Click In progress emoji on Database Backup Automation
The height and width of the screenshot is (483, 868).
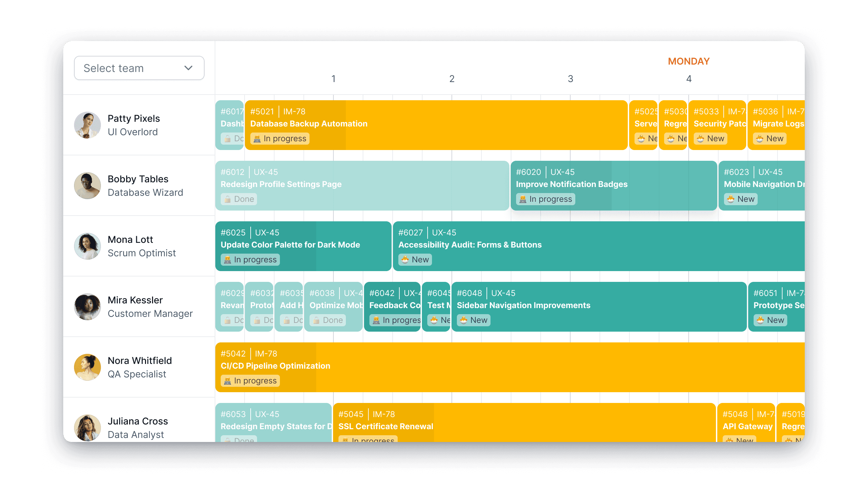[257, 139]
